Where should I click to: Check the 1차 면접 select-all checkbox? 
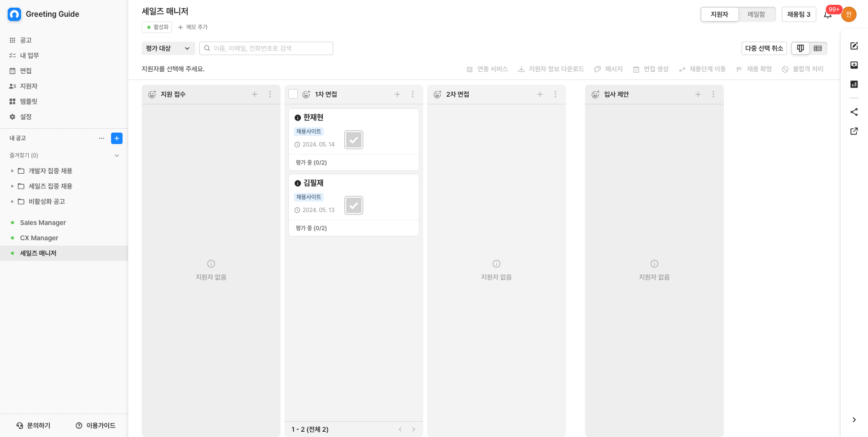pyautogui.click(x=293, y=94)
